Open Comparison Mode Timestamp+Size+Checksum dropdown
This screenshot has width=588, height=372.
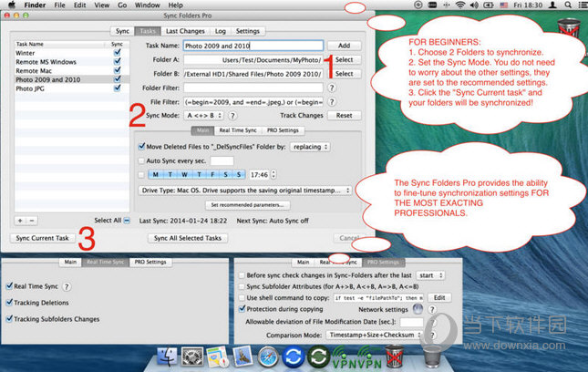point(375,335)
